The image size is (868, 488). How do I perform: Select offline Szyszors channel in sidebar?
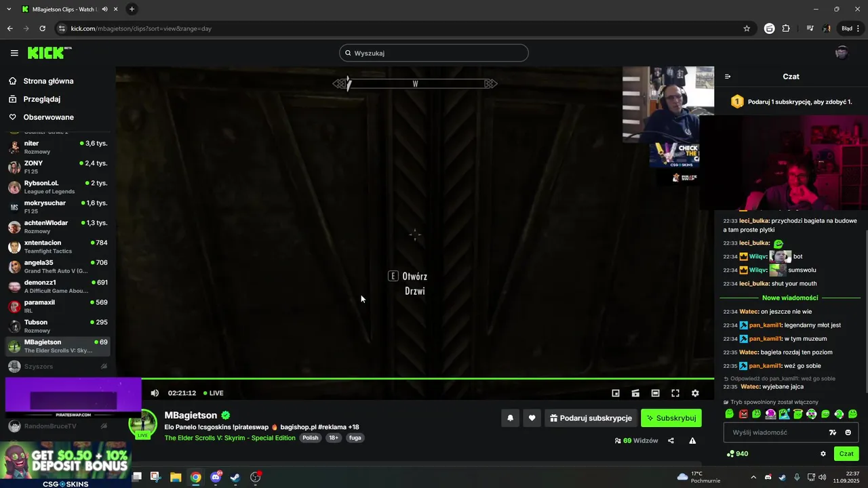click(57, 366)
